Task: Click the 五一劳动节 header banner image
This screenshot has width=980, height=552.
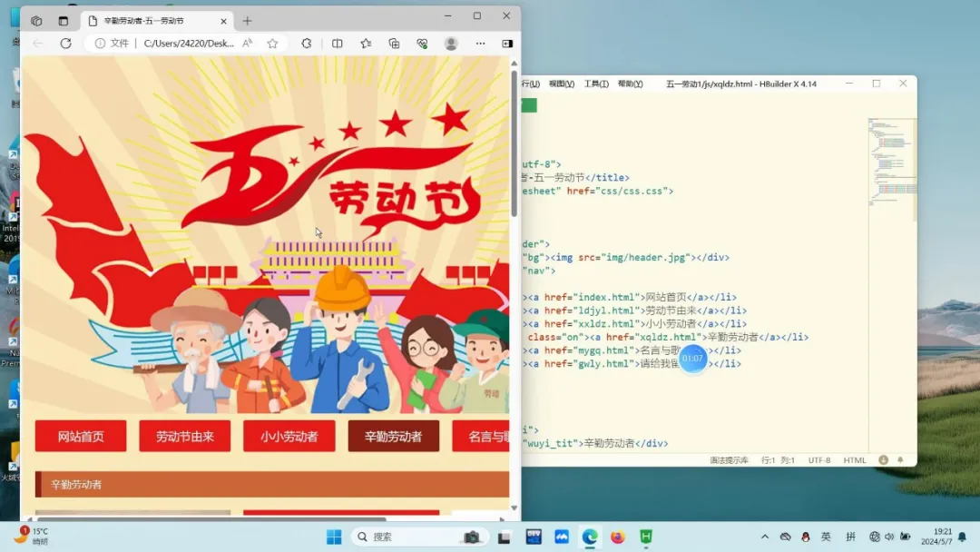Action: click(x=266, y=234)
